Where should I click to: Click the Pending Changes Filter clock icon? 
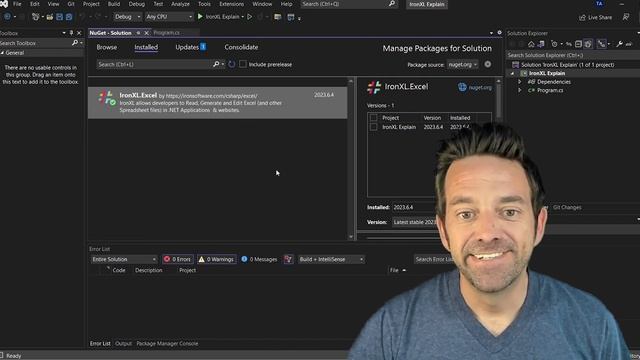[554, 44]
